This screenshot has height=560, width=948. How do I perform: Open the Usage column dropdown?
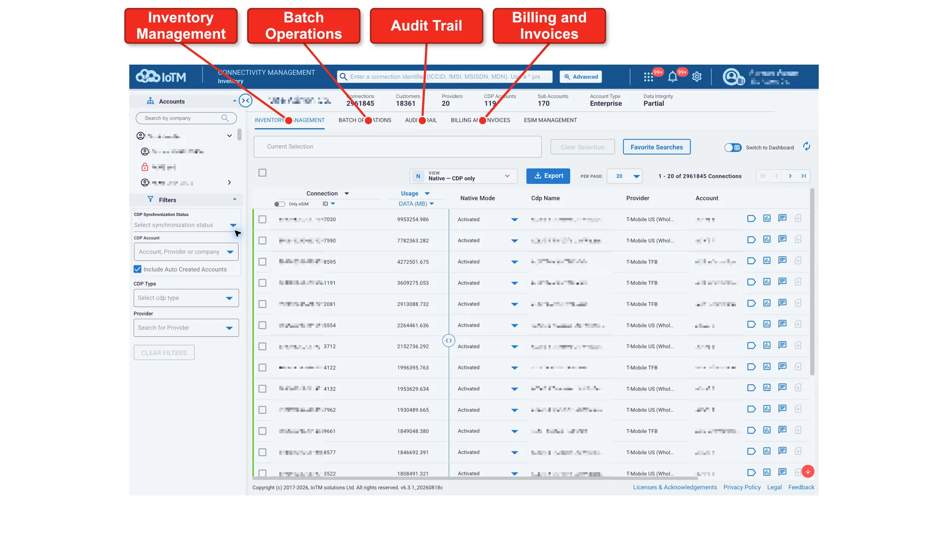point(427,193)
